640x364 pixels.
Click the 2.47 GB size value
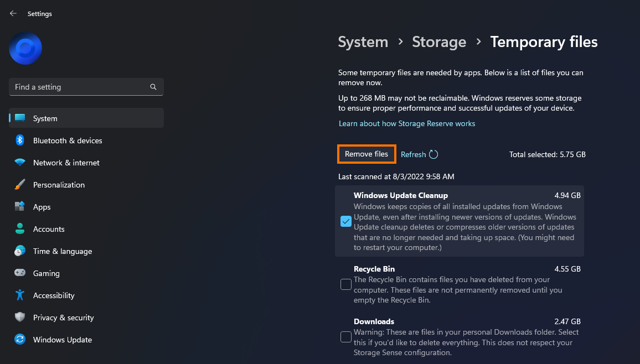pyautogui.click(x=567, y=321)
